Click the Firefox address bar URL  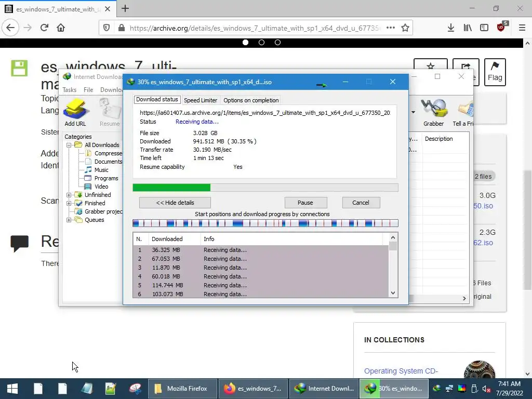click(254, 28)
